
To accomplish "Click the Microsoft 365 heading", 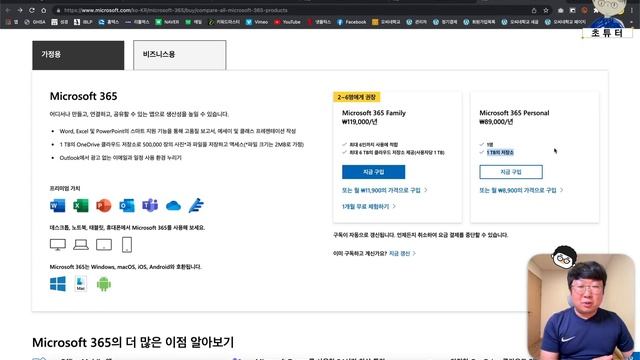I will (84, 96).
